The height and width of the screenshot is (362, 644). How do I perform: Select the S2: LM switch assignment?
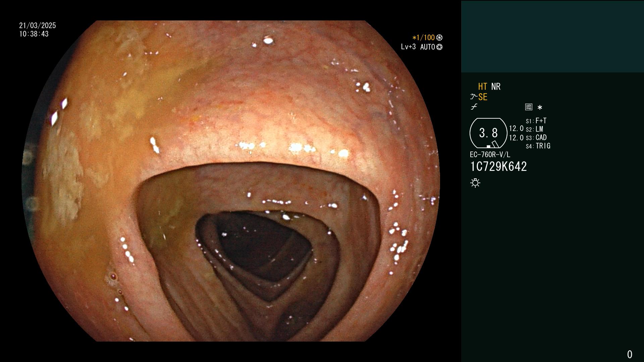(535, 129)
